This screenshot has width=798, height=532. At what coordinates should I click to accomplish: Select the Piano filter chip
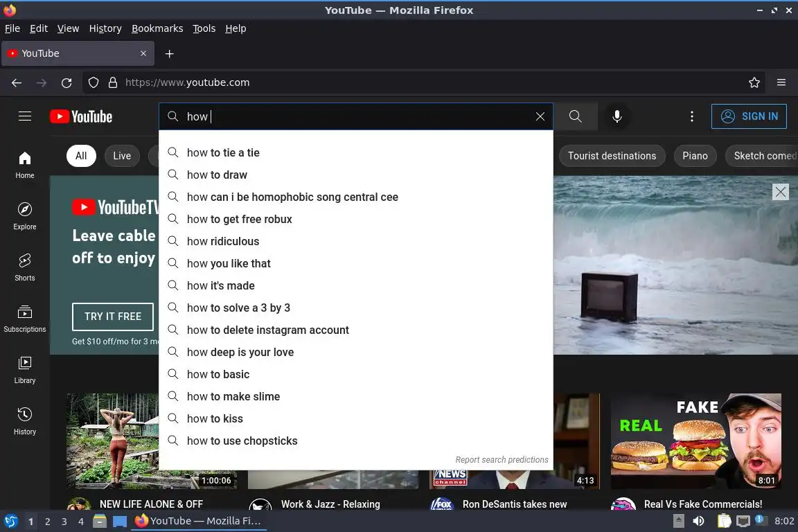(x=695, y=156)
